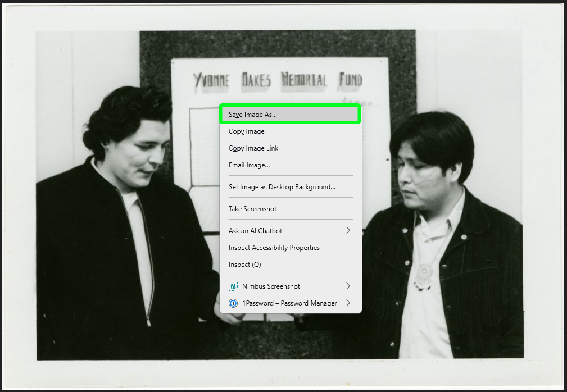Click the Ask an AI Chatbot label
This screenshot has height=392, width=567.
(x=255, y=231)
